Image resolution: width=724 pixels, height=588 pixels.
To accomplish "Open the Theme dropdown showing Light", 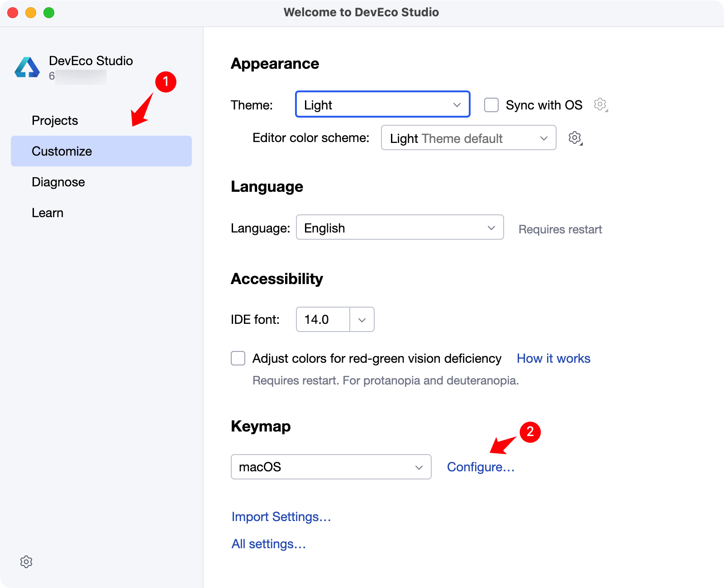I will (x=383, y=104).
